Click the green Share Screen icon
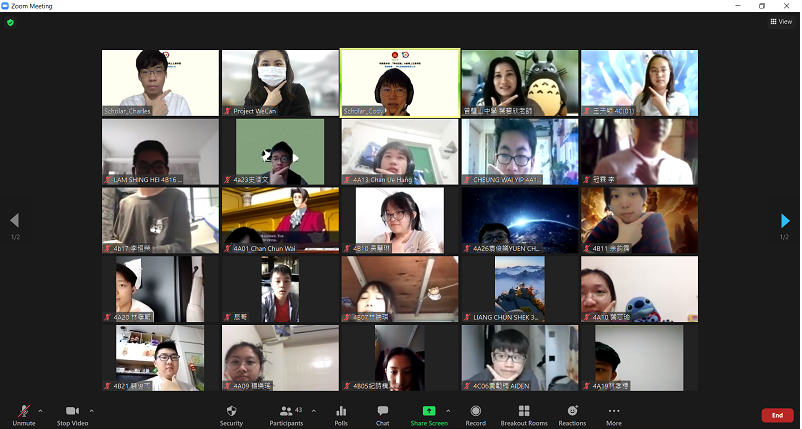The width and height of the screenshot is (802, 429). (x=429, y=411)
